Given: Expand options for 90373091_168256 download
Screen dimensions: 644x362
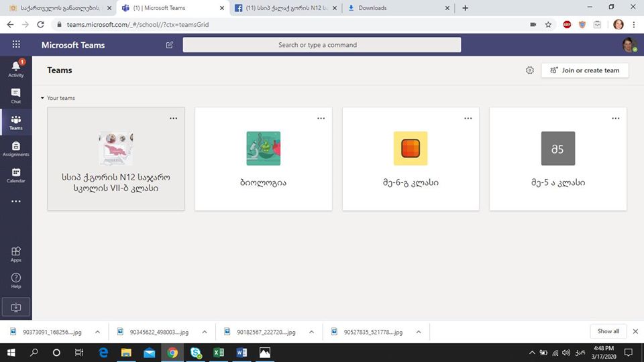Looking at the screenshot, I should coord(97,332).
